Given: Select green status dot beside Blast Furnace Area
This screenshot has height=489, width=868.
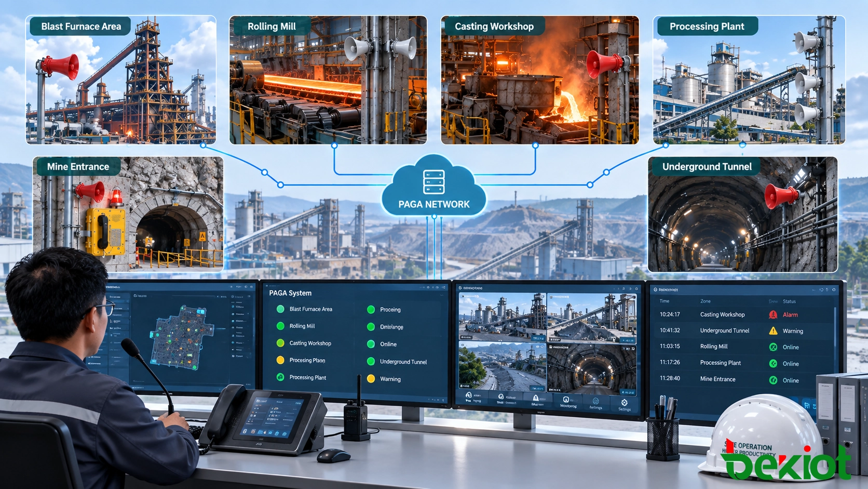Looking at the screenshot, I should click(x=280, y=309).
